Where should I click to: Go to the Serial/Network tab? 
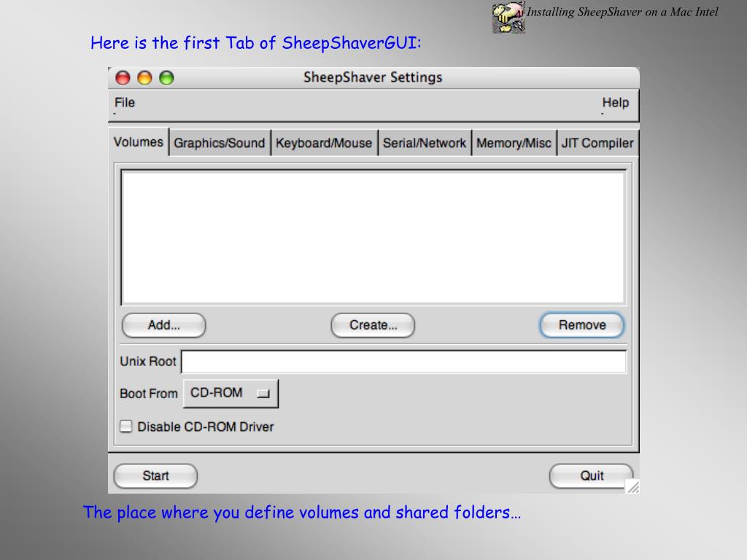(x=425, y=143)
